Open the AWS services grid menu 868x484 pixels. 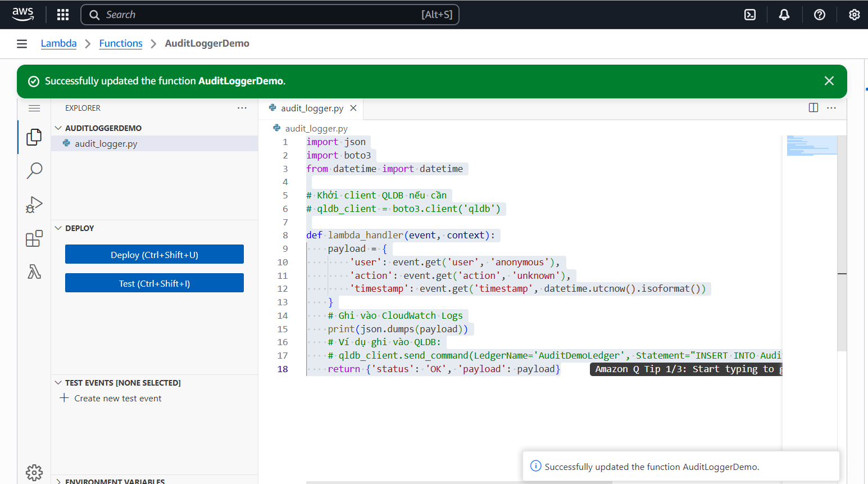pos(63,15)
